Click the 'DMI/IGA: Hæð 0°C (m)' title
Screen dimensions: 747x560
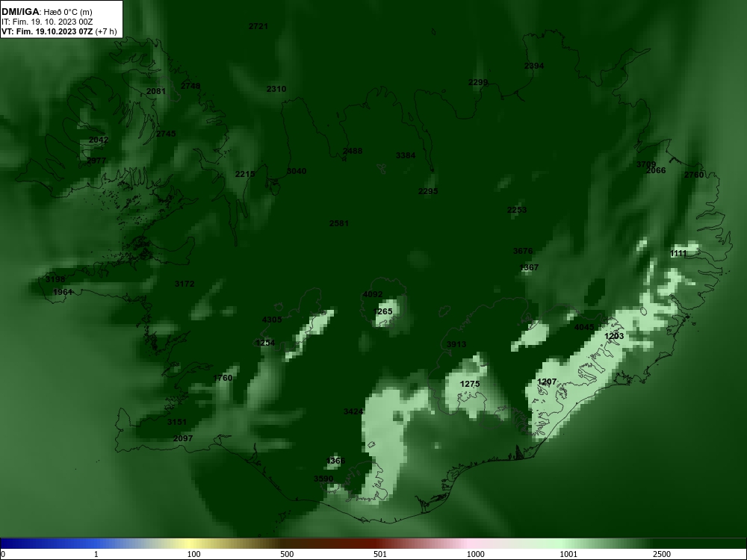(47, 12)
